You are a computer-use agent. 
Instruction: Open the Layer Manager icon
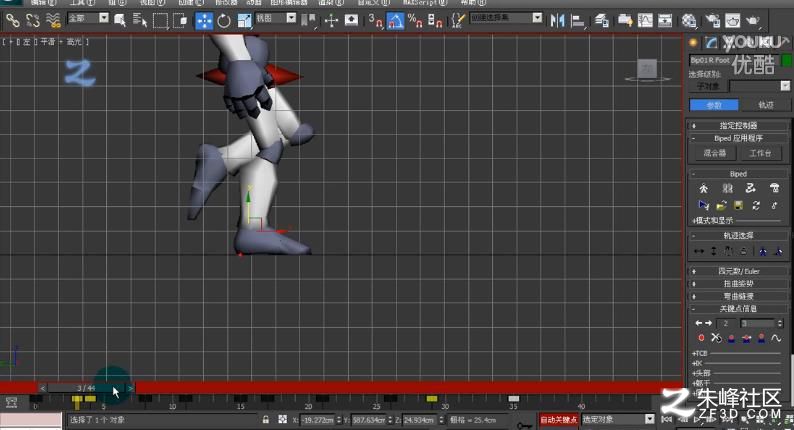pyautogui.click(x=601, y=21)
